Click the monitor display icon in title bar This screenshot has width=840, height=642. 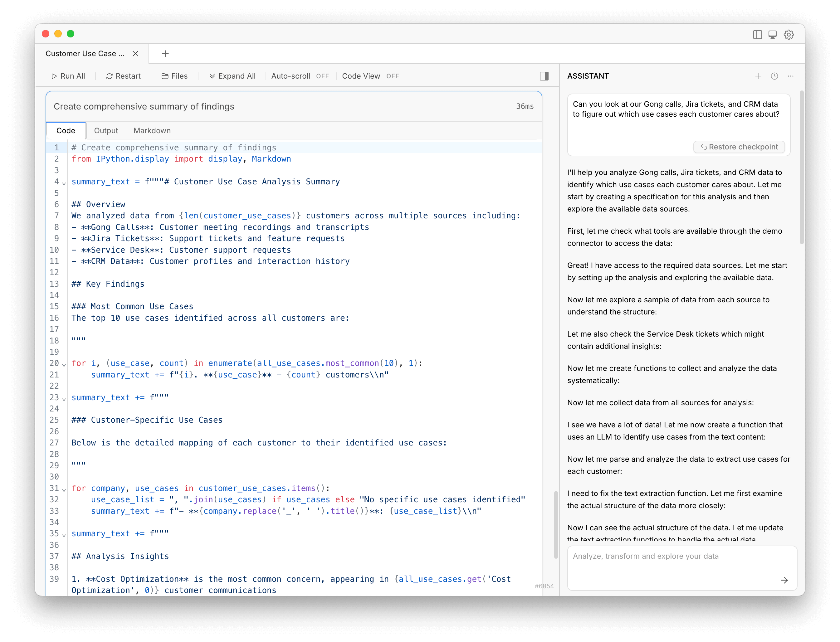772,34
